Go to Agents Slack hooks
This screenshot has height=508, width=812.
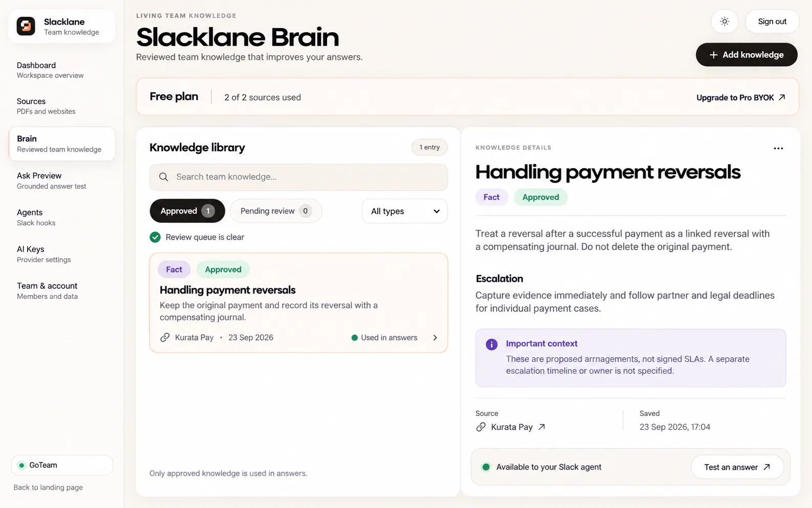coord(62,218)
